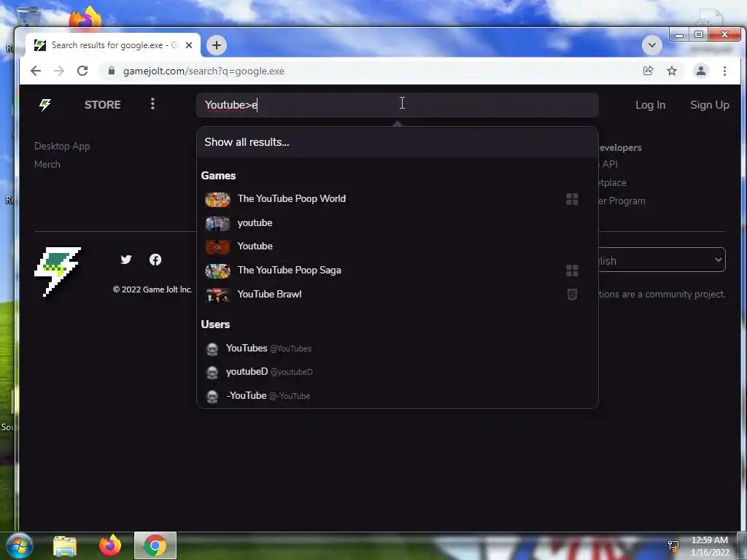Screen dimensions: 747x560
Task: Bookmark this page with the star icon
Action: point(672,71)
